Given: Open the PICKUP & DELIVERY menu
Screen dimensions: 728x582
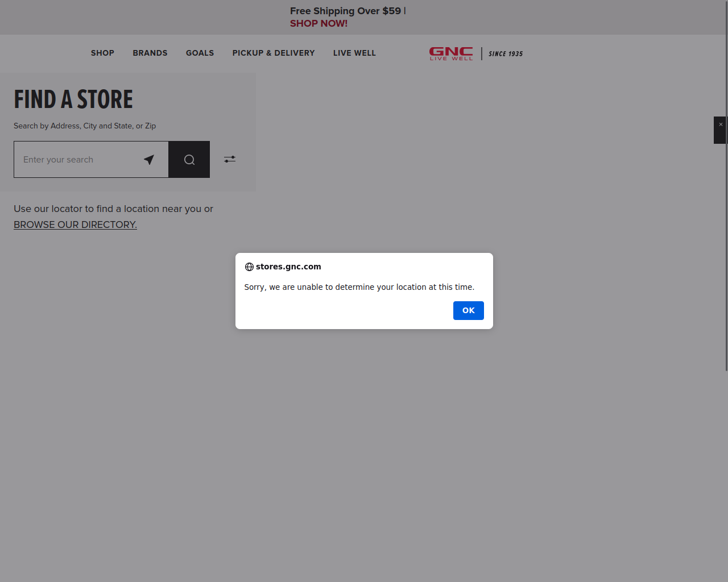Looking at the screenshot, I should point(274,53).
